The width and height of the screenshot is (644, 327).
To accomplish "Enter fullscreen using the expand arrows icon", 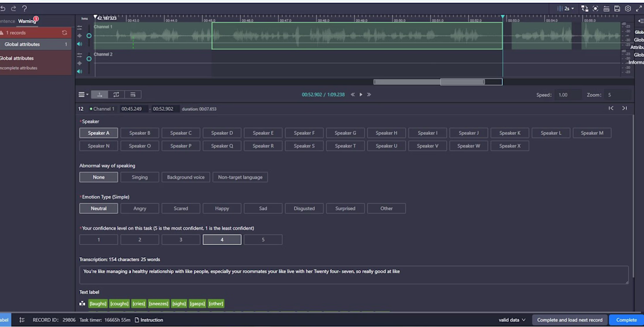I will pyautogui.click(x=638, y=9).
